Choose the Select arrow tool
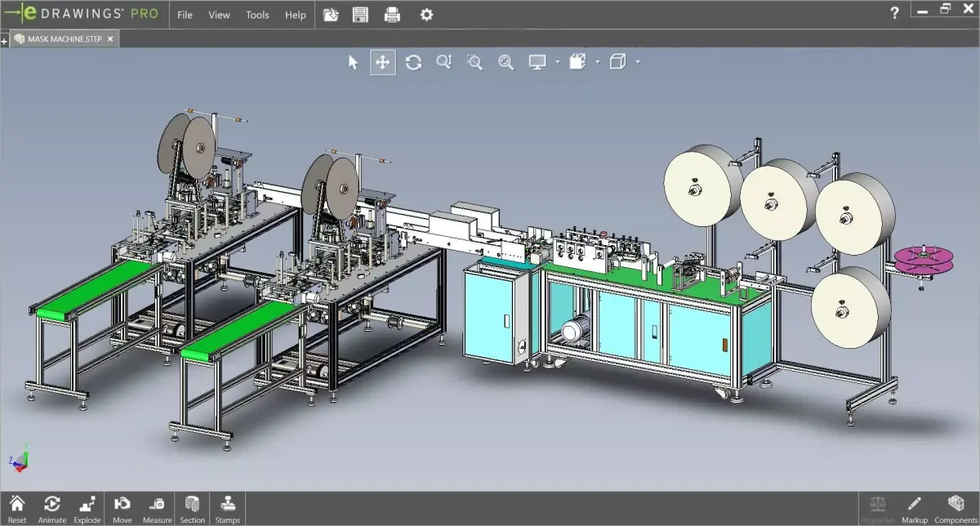Screen dimensions: 980x526 click(x=353, y=62)
